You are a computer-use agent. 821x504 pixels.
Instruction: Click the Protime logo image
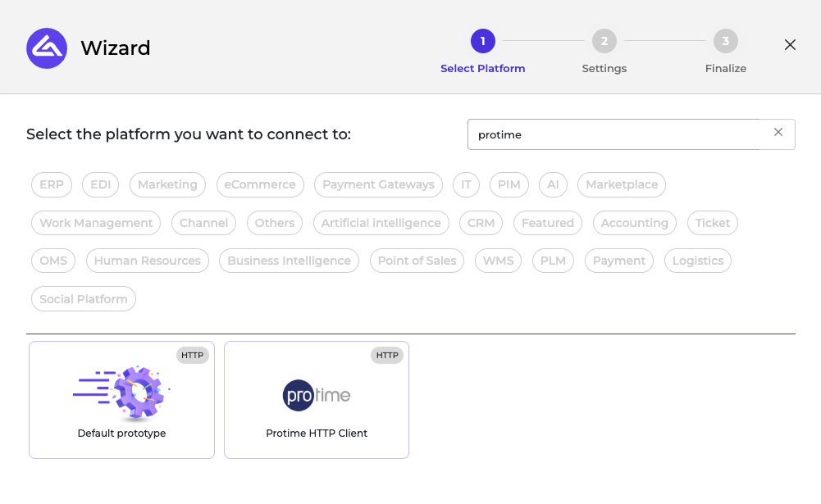click(x=317, y=395)
